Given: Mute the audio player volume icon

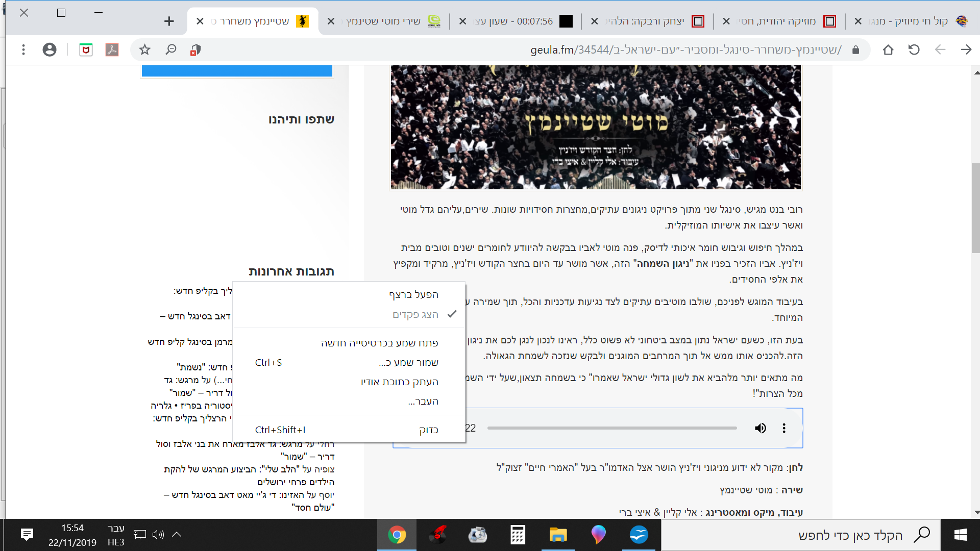Looking at the screenshot, I should click(760, 428).
